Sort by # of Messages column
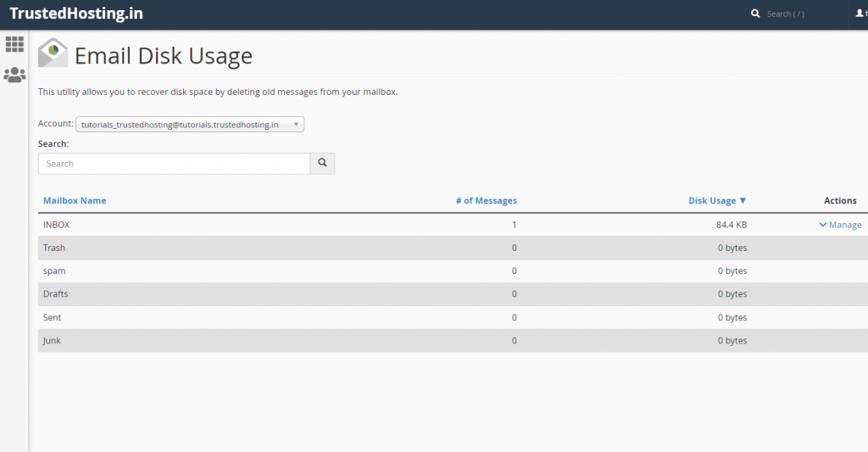The image size is (868, 452). click(486, 200)
